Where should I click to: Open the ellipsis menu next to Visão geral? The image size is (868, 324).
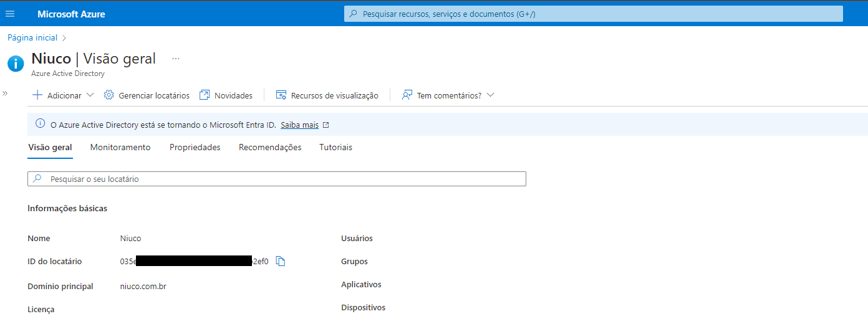176,59
